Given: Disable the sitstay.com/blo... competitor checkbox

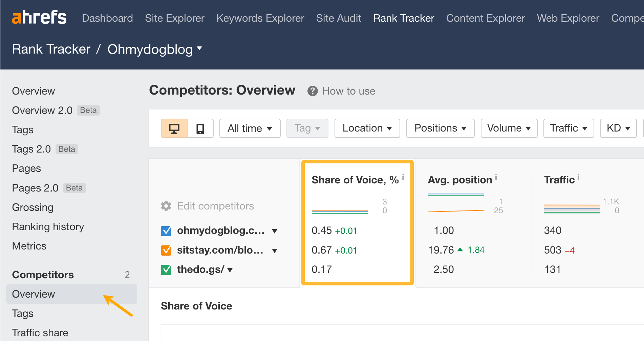Looking at the screenshot, I should click(166, 250).
